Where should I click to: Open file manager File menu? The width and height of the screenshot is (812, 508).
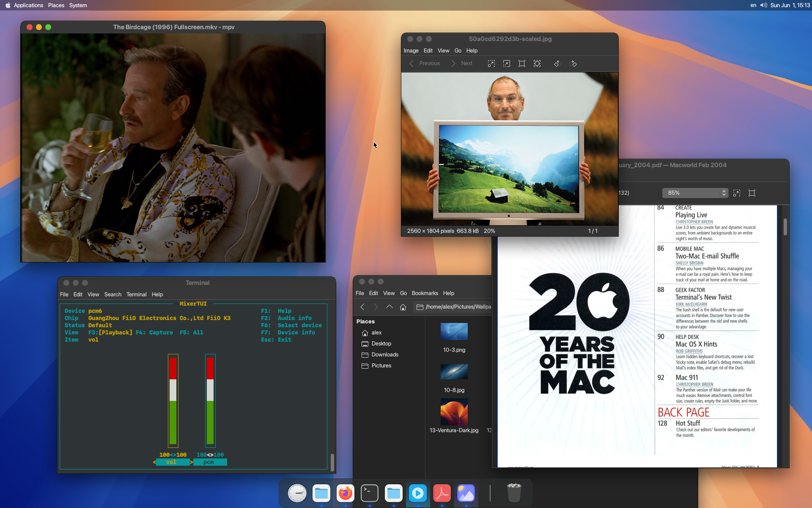(359, 293)
